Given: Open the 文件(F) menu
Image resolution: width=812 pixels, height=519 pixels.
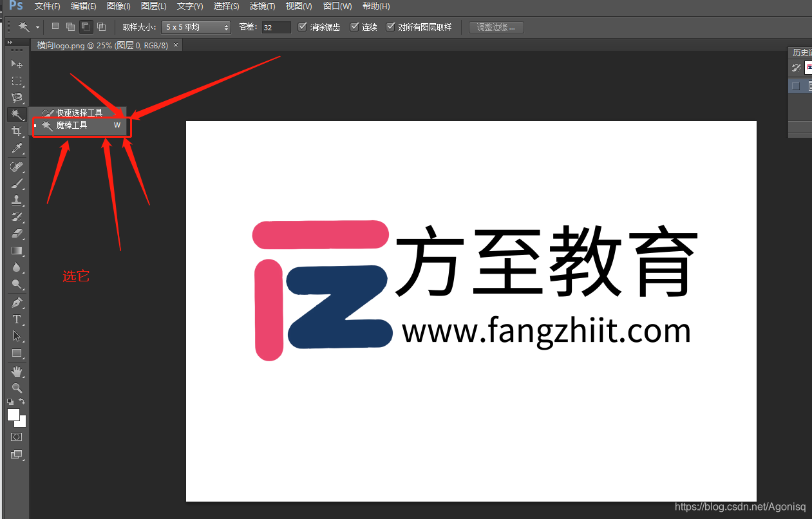Looking at the screenshot, I should (47, 6).
